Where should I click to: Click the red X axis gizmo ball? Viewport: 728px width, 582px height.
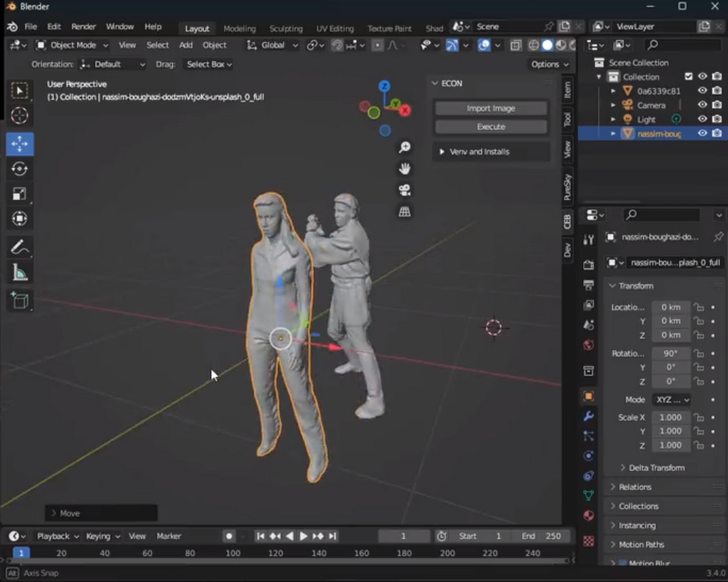click(406, 111)
